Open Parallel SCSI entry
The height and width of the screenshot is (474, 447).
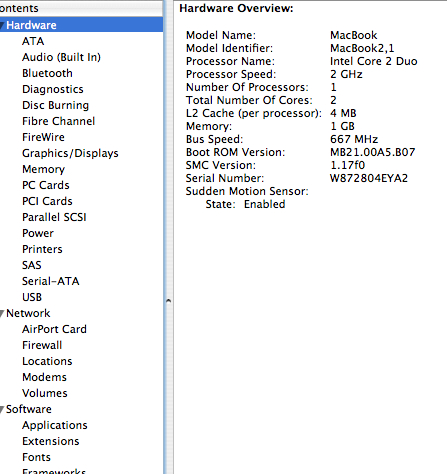(x=54, y=217)
